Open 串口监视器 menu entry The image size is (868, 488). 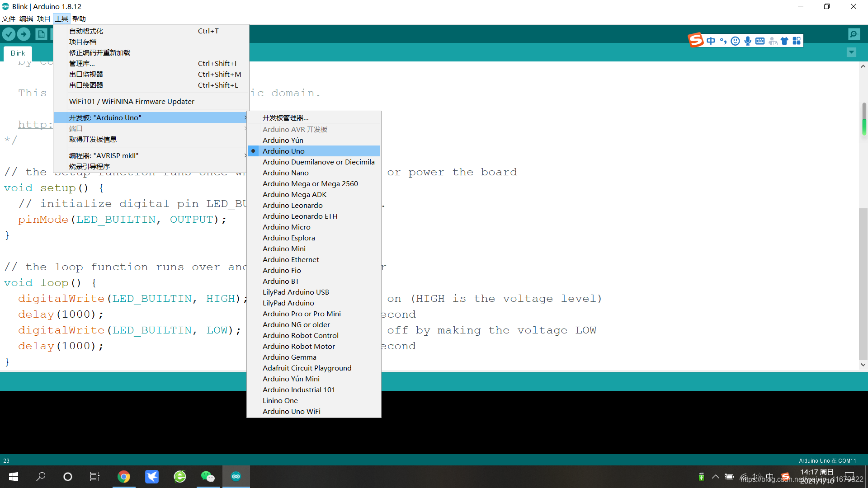[x=151, y=74]
